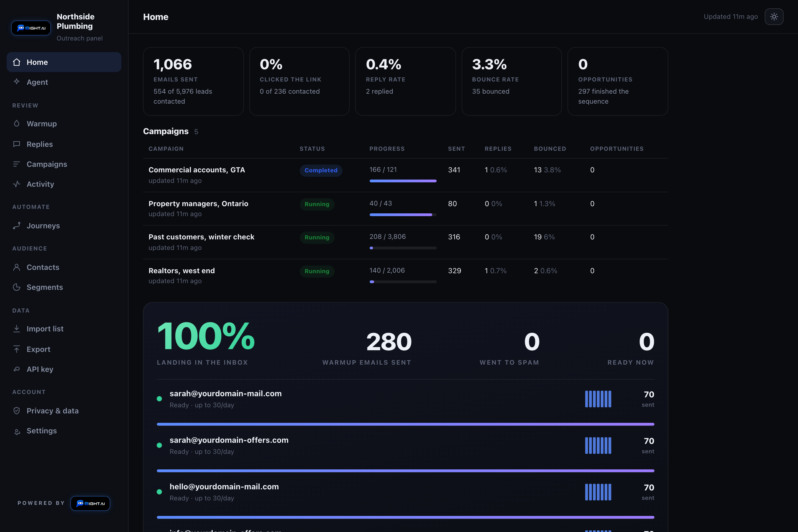Click the Reply Rate 0.4% card
The image size is (798, 532).
405,81
